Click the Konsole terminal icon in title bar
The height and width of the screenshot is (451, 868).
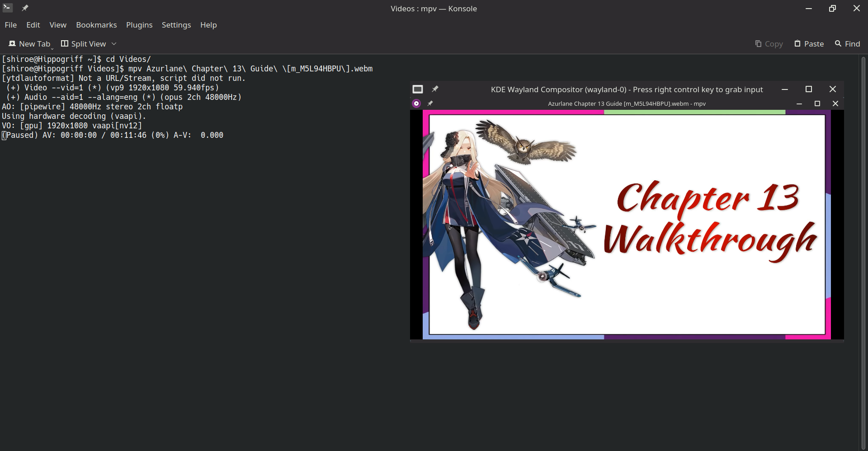point(8,8)
